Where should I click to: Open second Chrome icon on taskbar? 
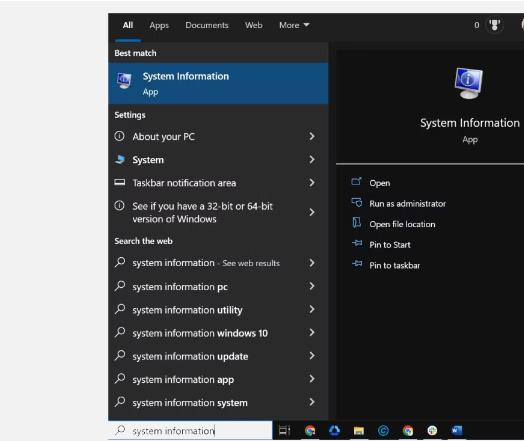click(x=408, y=431)
